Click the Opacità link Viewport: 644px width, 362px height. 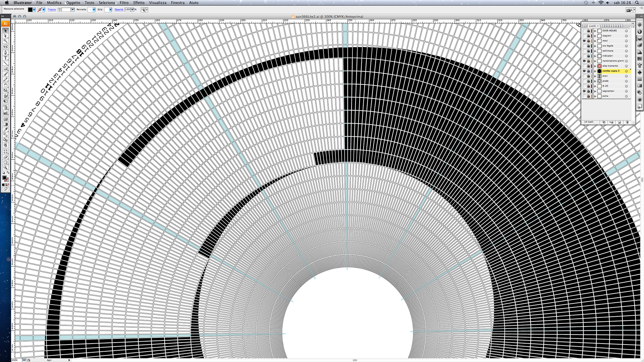click(119, 10)
